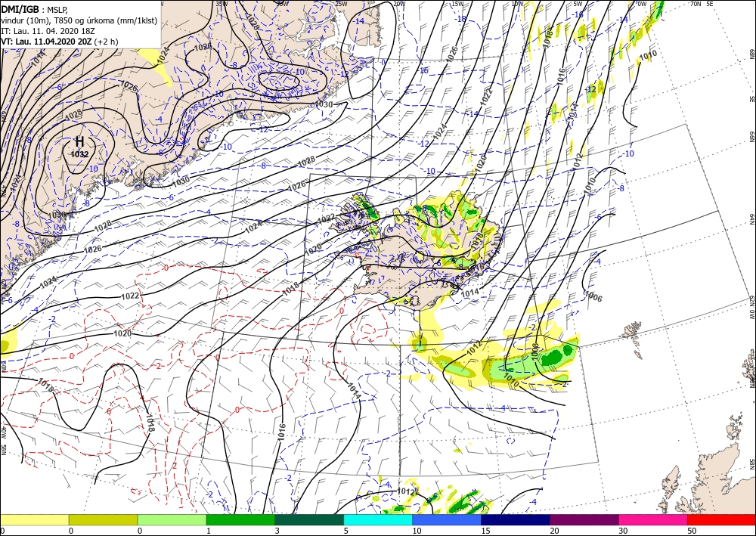Click the 1032 pressure value below the H

[79, 155]
